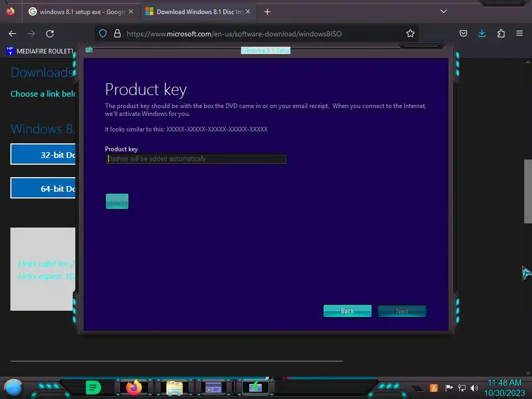Close the Download Windows 8.1 tab
532x399 pixels.
[248, 11]
